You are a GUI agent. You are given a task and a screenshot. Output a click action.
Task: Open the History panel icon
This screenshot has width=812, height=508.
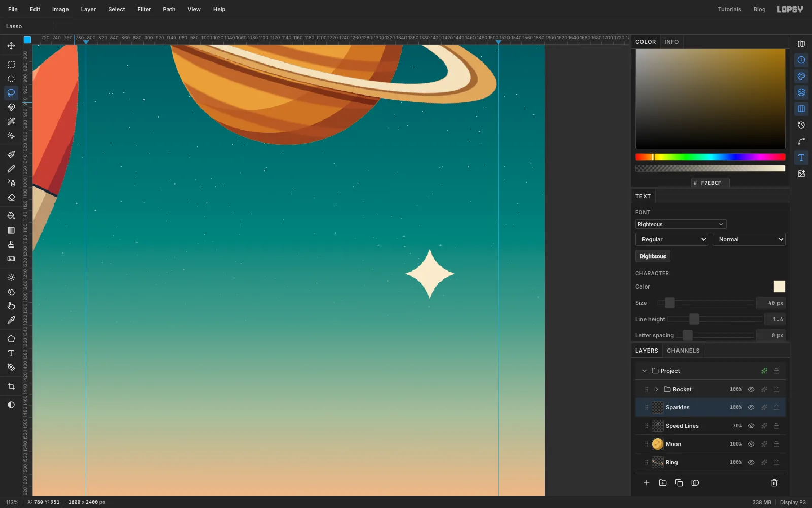click(x=801, y=125)
